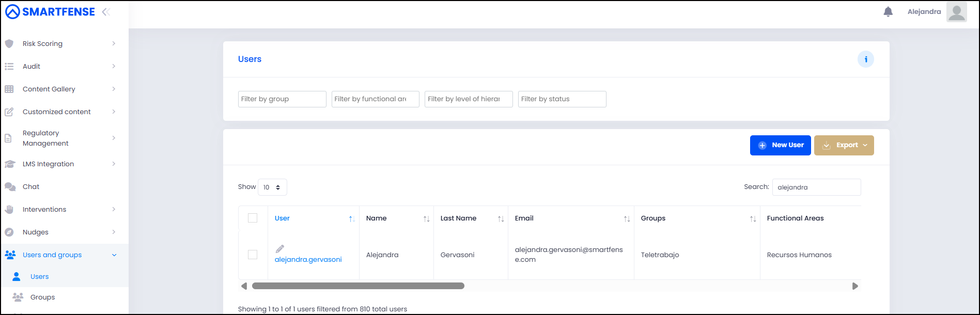This screenshot has width=980, height=315.
Task: Expand Regulatory Management chevron
Action: point(114,138)
